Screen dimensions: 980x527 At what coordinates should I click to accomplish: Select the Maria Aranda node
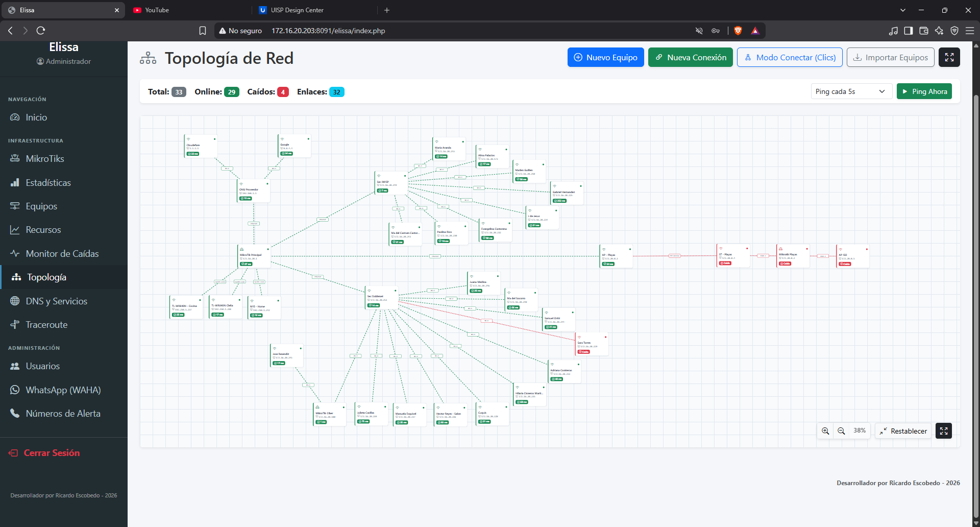pyautogui.click(x=449, y=149)
